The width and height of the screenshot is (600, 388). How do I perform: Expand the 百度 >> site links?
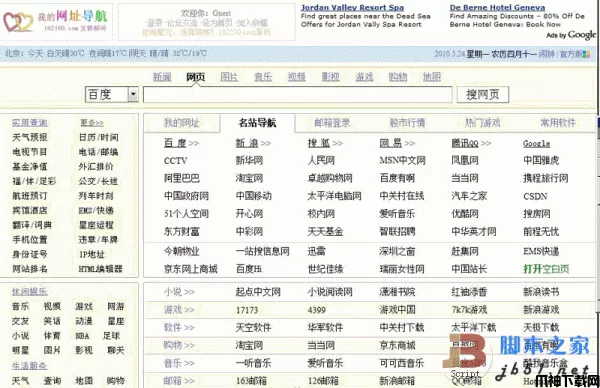pos(181,143)
